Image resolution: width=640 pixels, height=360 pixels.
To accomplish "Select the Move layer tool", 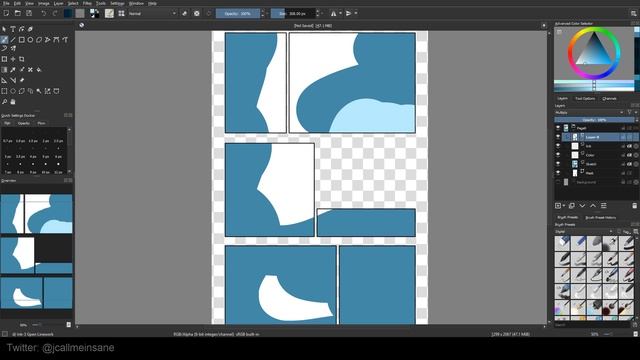I will (13, 60).
